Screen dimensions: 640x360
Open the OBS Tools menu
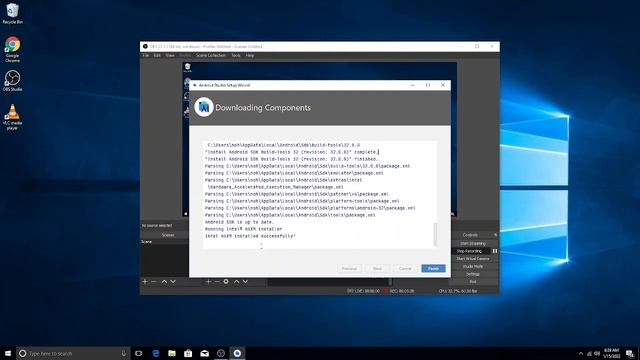click(236, 56)
